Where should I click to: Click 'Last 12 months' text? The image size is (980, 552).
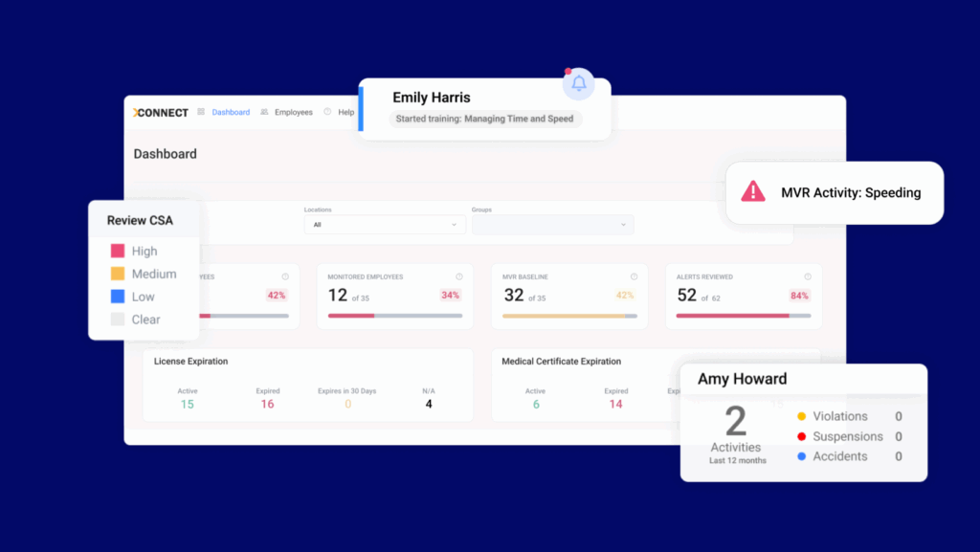coord(738,461)
